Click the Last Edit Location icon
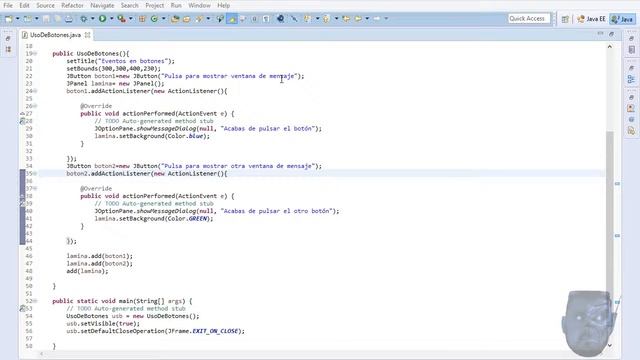This screenshot has width=640, height=360. [x=346, y=19]
